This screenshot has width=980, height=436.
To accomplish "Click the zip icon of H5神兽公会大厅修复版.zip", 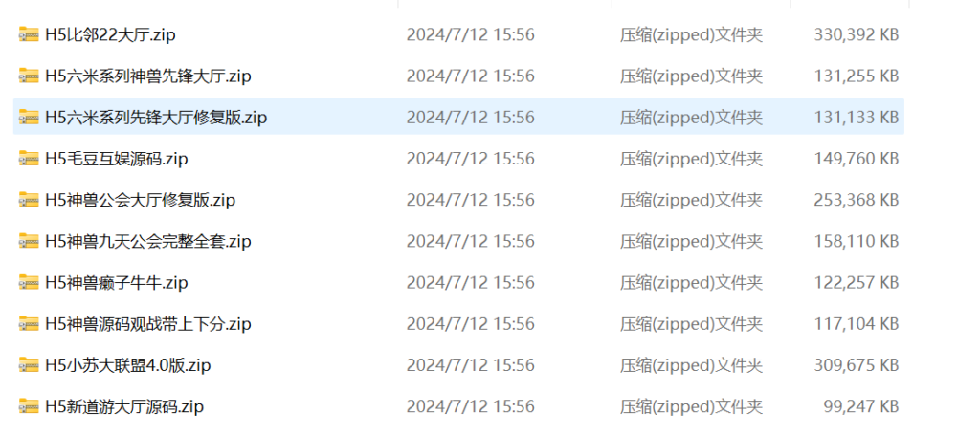I will pyautogui.click(x=29, y=199).
